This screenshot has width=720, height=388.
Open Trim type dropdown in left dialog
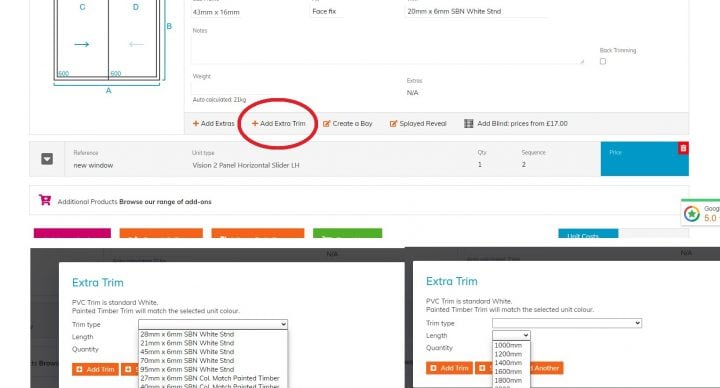click(x=213, y=324)
